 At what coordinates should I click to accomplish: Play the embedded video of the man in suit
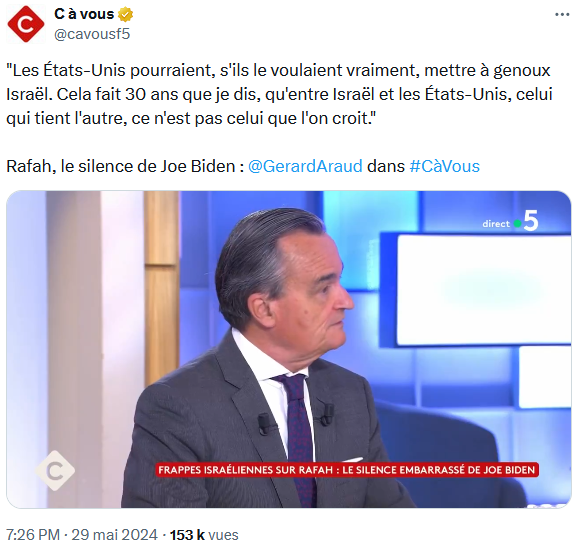[289, 349]
